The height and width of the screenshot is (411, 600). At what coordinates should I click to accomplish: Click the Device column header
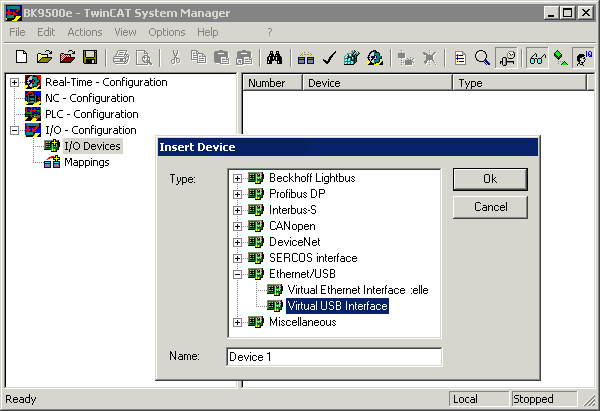click(x=377, y=83)
